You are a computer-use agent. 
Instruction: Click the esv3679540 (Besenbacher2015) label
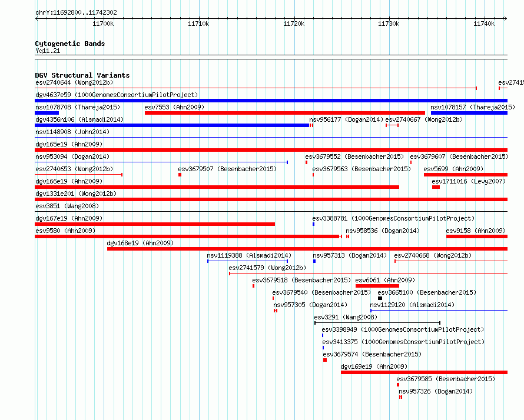pos(321,292)
